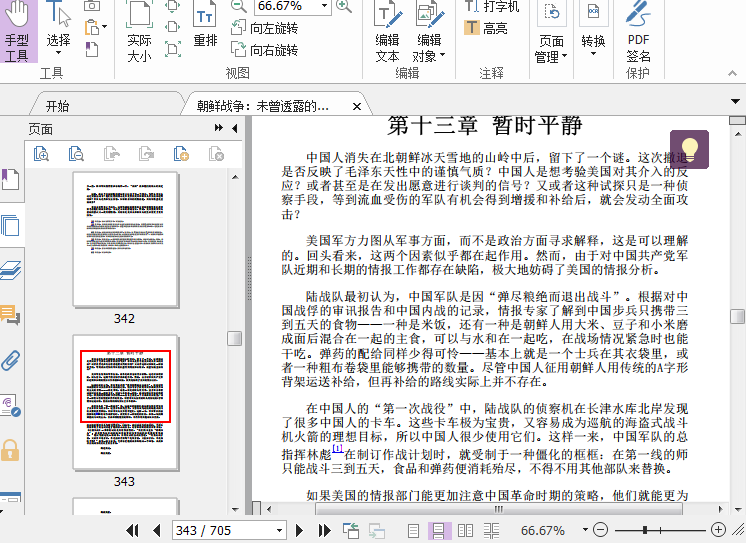
Task: Open the PDF签名 signing tool
Action: pyautogui.click(x=638, y=31)
